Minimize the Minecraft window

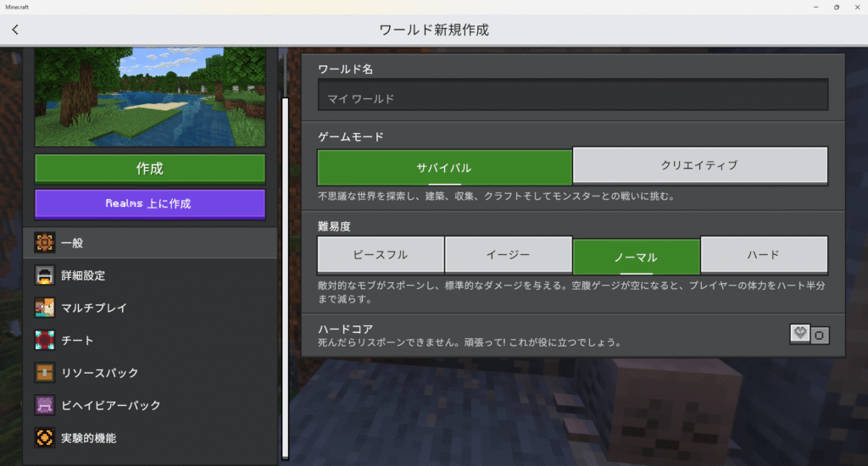(x=816, y=7)
